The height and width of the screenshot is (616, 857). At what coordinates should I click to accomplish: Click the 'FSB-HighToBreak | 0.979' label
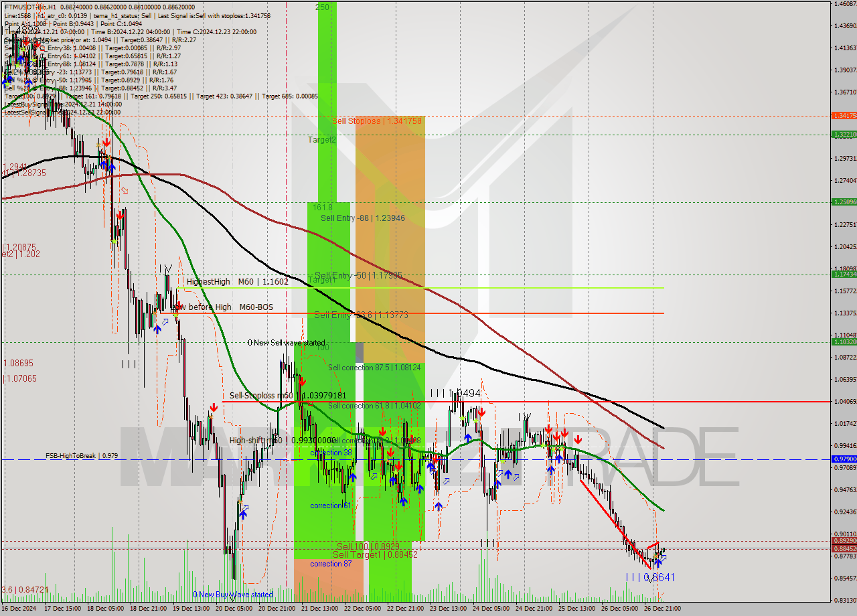pyautogui.click(x=82, y=455)
